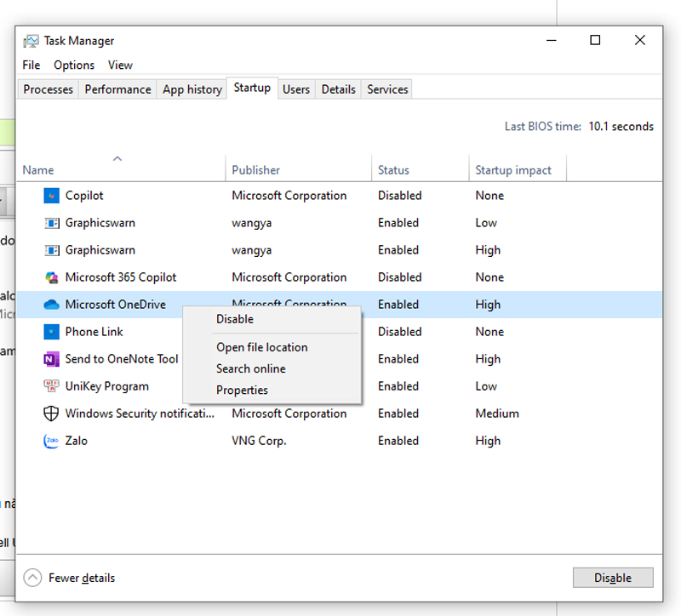Switch to the Users tab

click(296, 89)
